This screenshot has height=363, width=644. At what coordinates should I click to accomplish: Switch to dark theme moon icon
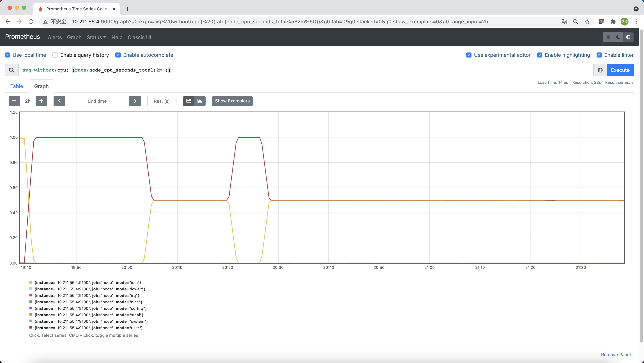tap(618, 37)
